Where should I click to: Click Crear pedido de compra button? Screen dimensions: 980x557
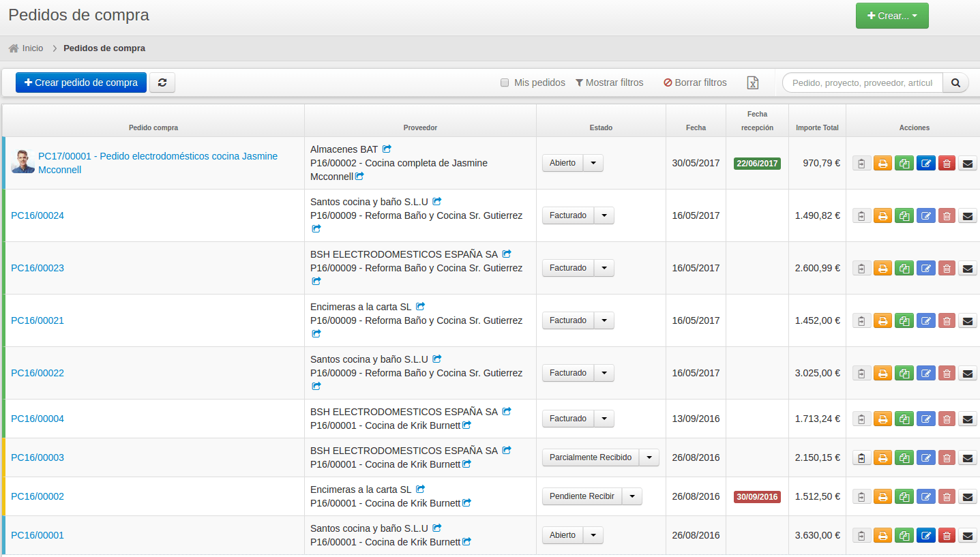(81, 82)
